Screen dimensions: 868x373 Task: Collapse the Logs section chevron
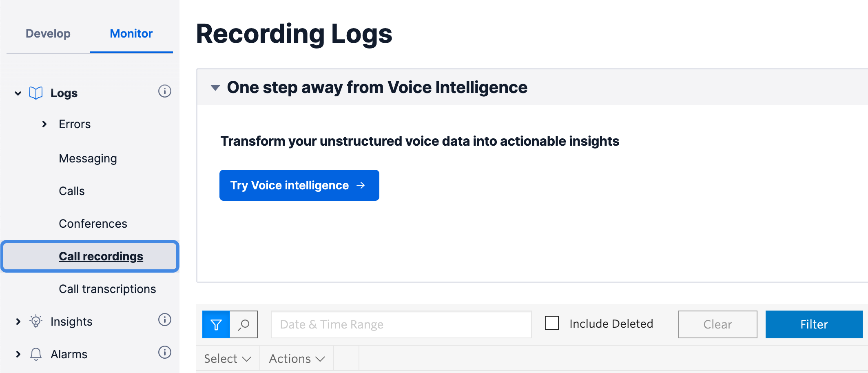click(x=18, y=93)
